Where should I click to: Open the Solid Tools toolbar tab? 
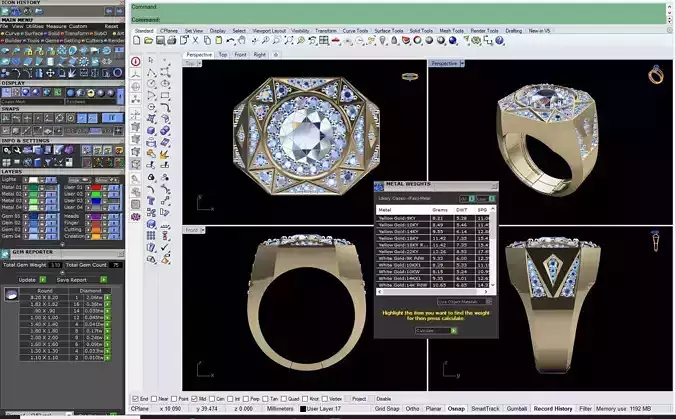421,31
